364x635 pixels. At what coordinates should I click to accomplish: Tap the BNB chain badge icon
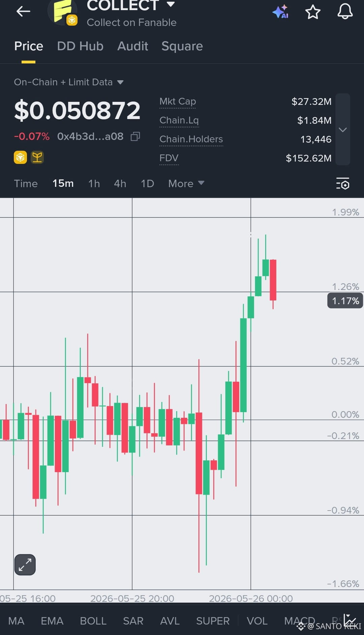20,157
